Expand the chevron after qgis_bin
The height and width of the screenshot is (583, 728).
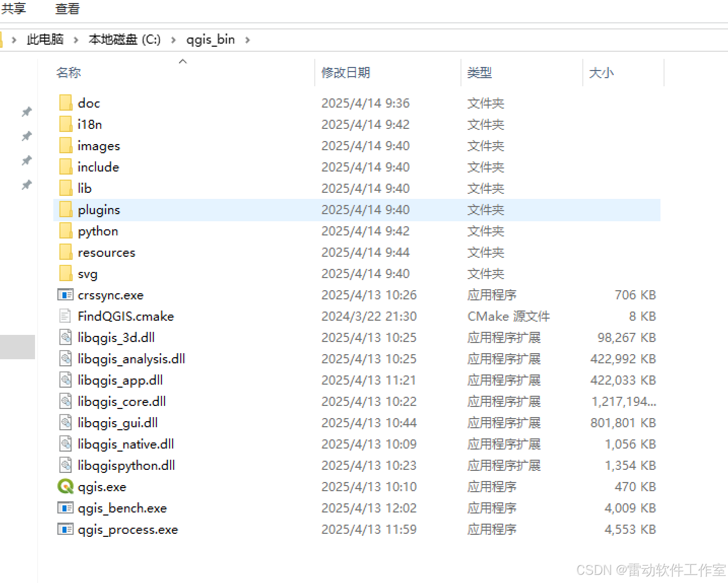coord(248,40)
